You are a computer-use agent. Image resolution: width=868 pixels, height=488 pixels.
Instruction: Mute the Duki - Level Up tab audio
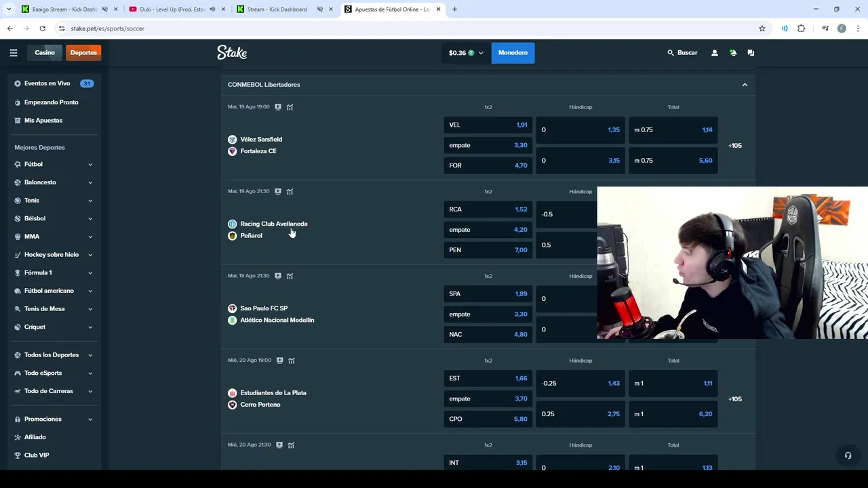click(213, 9)
